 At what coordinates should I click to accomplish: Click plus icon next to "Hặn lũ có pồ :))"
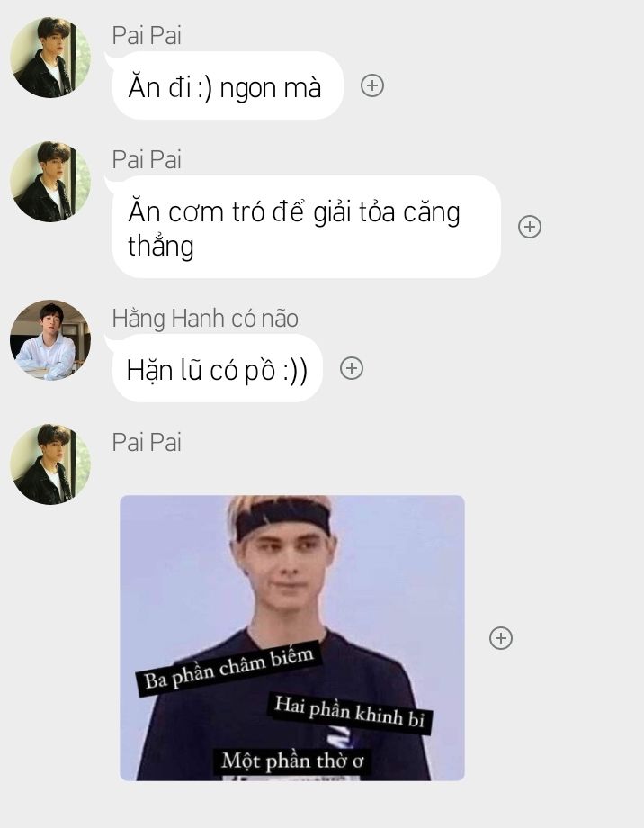point(352,368)
